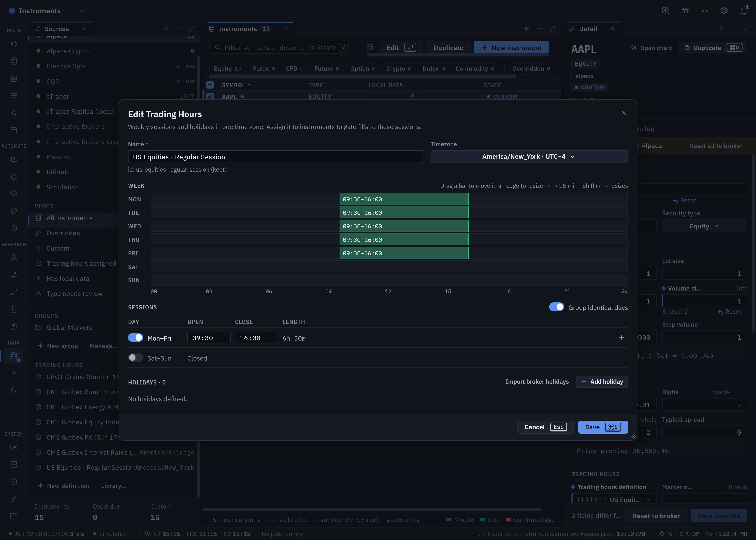Click the flask research icon in left rail
Screen dimensions: 756x540
14,258
